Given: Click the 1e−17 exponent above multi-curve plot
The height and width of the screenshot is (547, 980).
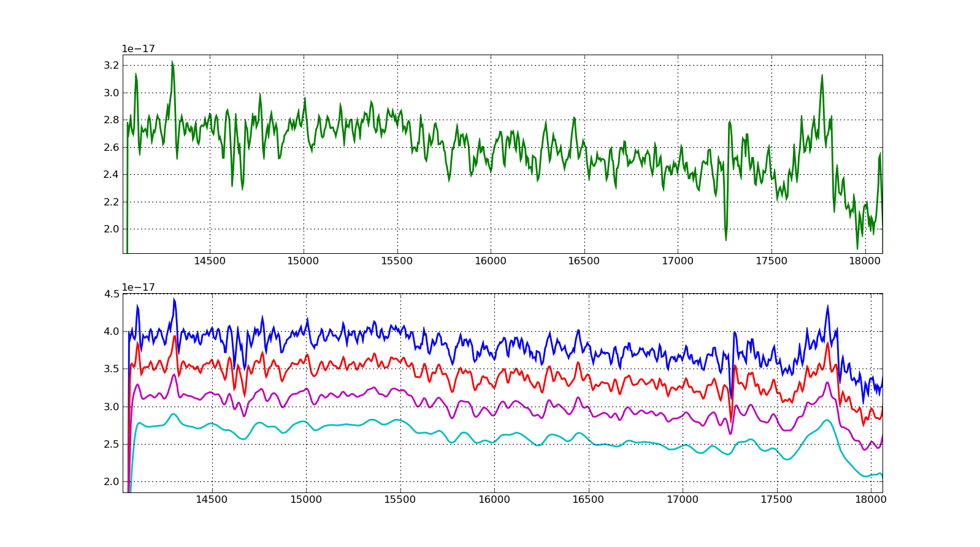Looking at the screenshot, I should (x=138, y=288).
